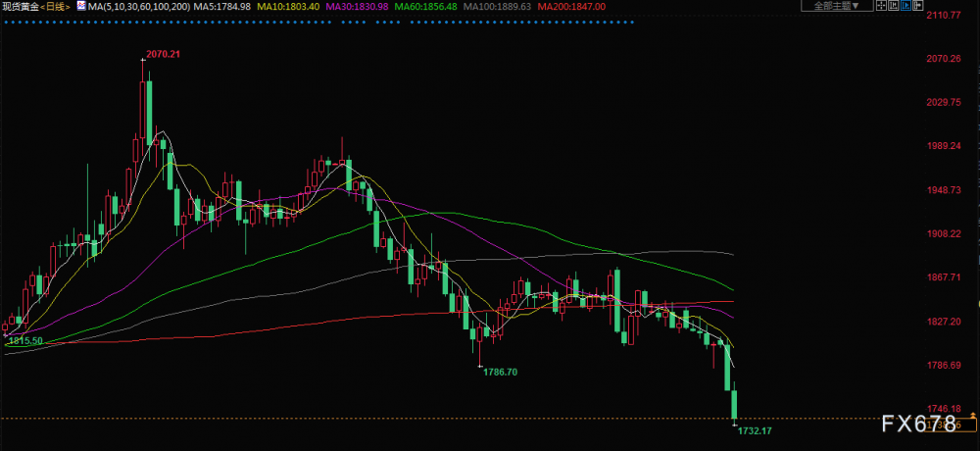The image size is (980, 451).
Task: Click the 1786.70 low price marker
Action: [x=501, y=372]
